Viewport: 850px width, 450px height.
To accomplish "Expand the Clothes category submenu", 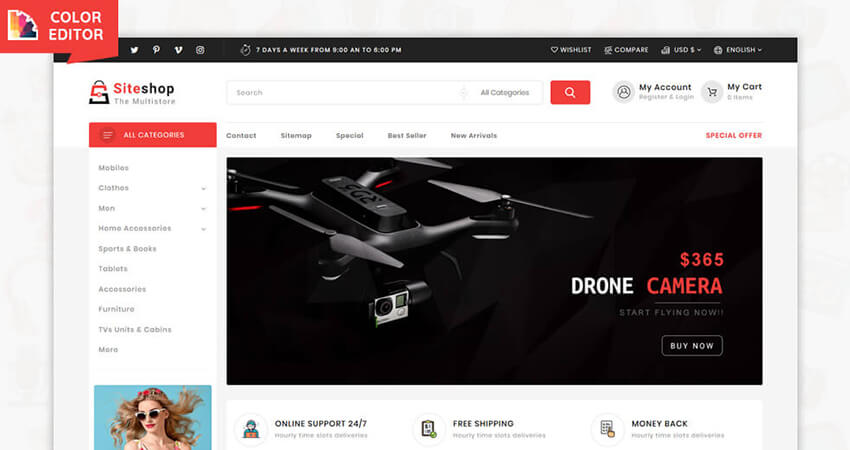I will [x=203, y=188].
